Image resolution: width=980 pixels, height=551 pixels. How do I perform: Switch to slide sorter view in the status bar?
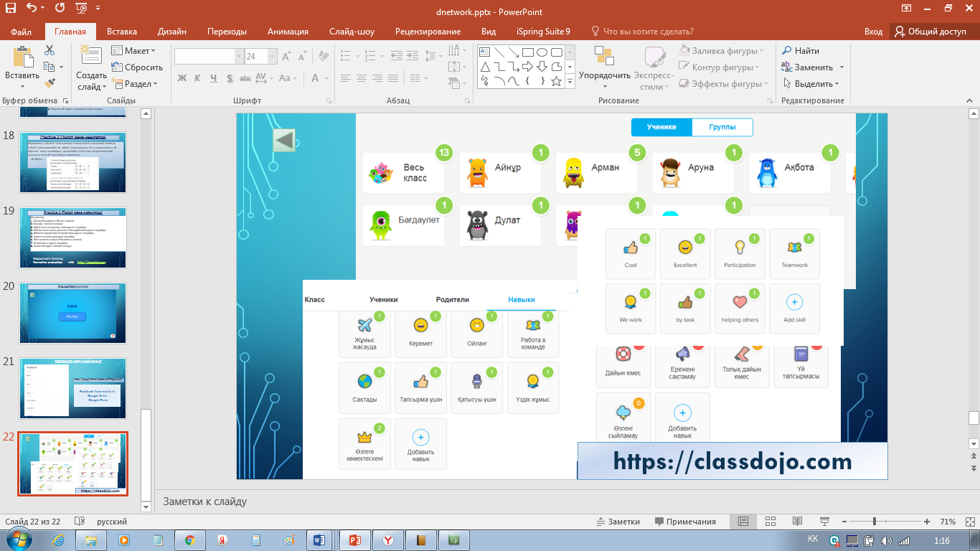pos(770,522)
